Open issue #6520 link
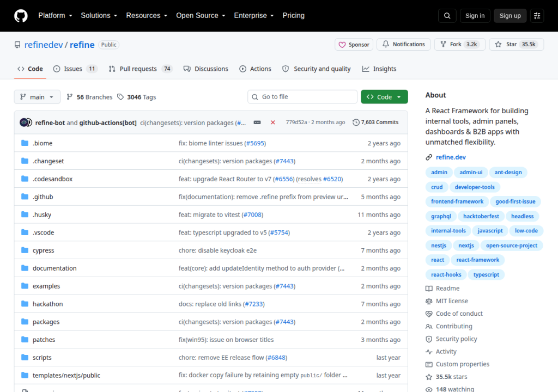The image size is (558, 392). (332, 179)
